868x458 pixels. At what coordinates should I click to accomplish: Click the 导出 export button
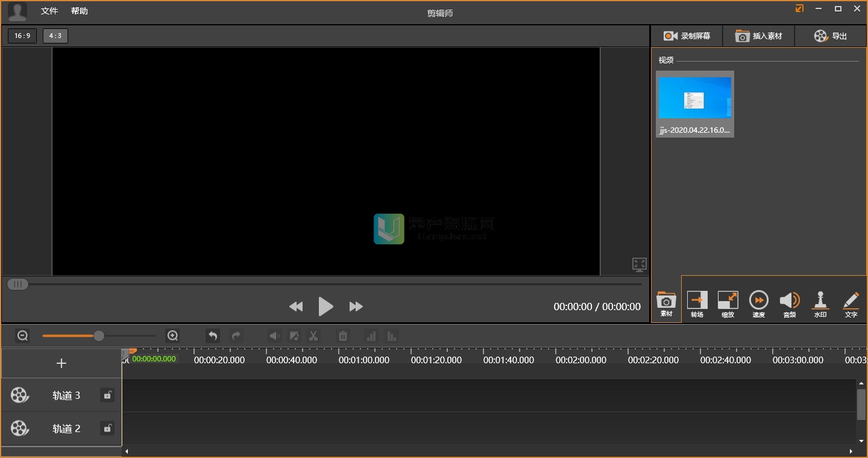830,36
